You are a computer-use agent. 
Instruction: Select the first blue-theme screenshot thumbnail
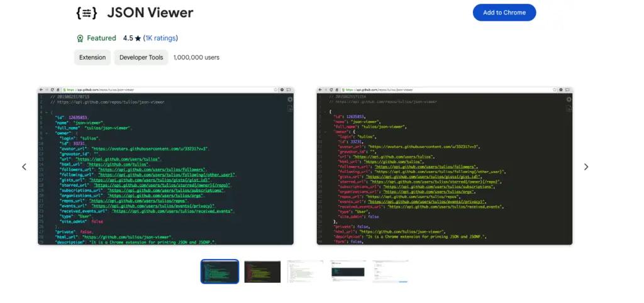[x=219, y=272]
